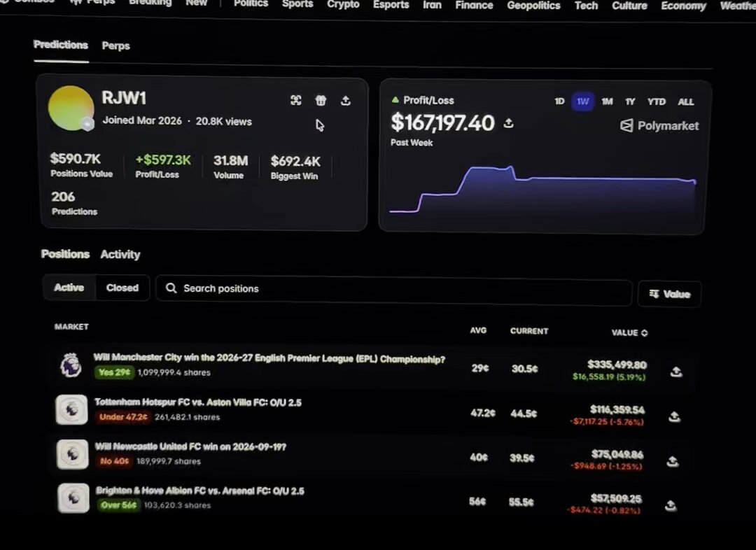Screen dimensions: 756x550
Task: Share the RJW1 profile via upload icon
Action: 346,100
